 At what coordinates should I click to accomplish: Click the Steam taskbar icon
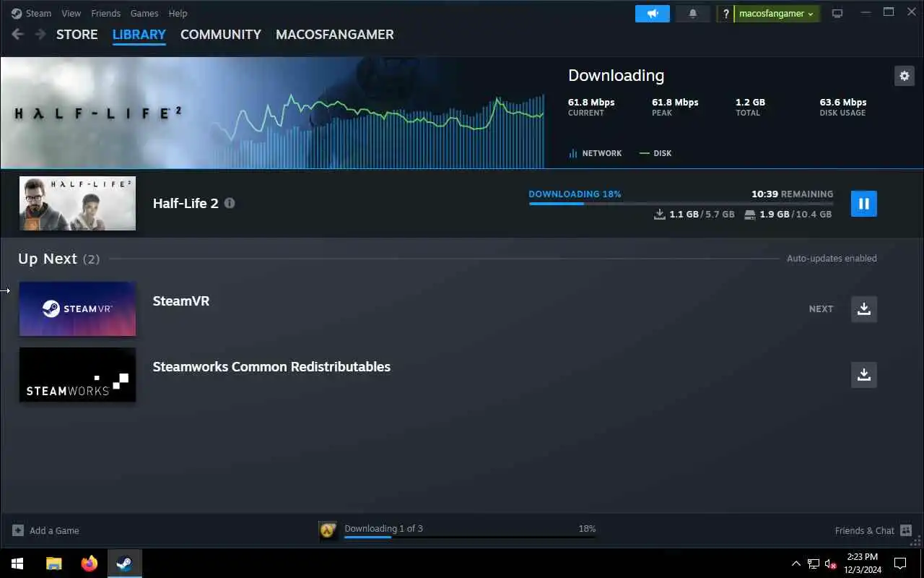coord(124,564)
